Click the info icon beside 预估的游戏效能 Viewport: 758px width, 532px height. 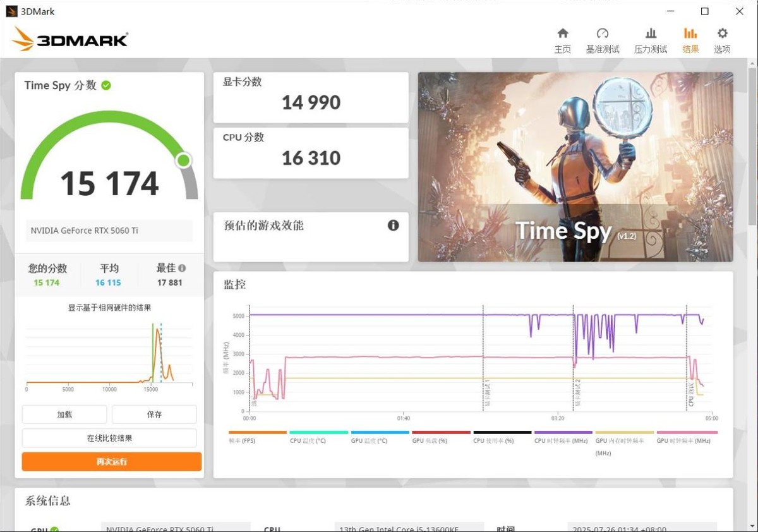pyautogui.click(x=393, y=226)
